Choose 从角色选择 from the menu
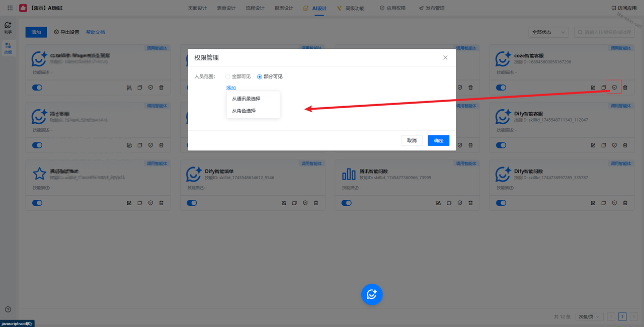This screenshot has width=644, height=327. tap(244, 111)
